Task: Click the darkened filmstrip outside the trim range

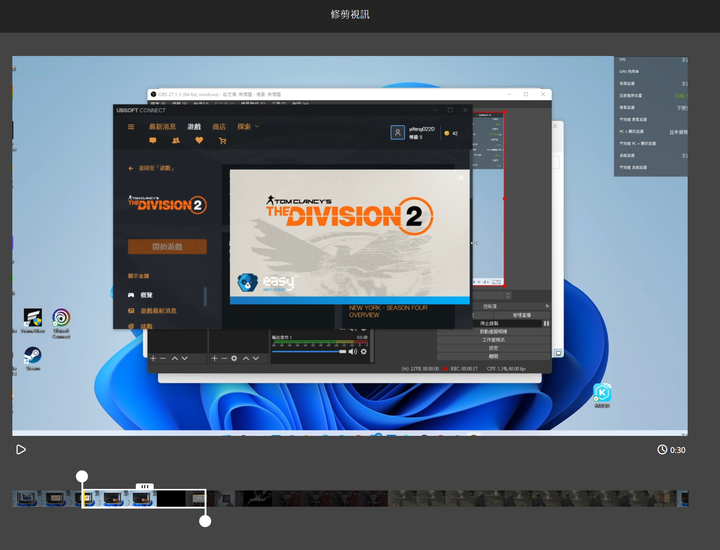Action: (x=446, y=499)
